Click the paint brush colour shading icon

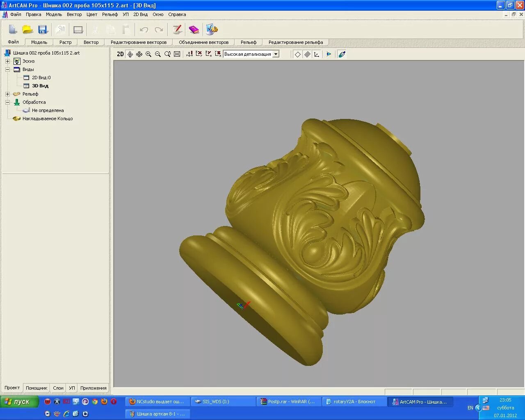point(342,54)
